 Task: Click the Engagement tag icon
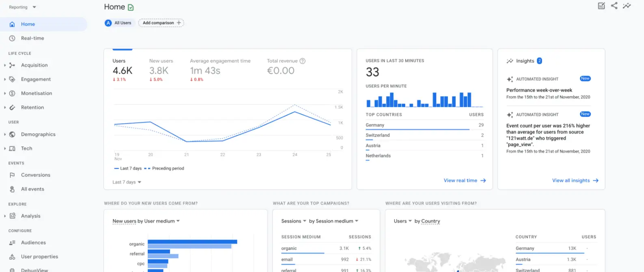(12, 79)
